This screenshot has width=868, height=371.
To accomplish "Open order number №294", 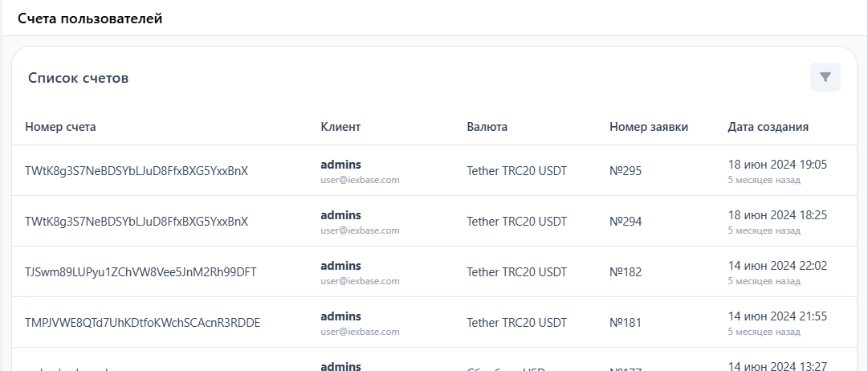I will click(626, 222).
